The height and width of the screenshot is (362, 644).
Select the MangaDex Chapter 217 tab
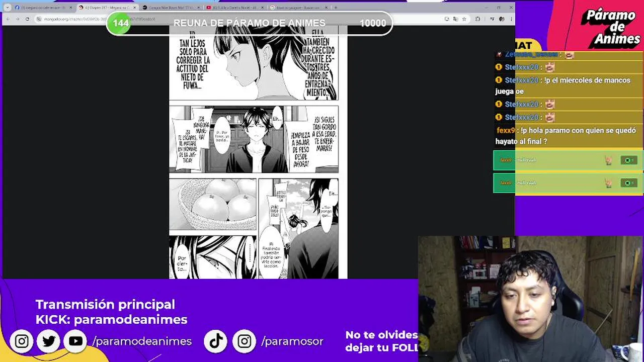107,8
